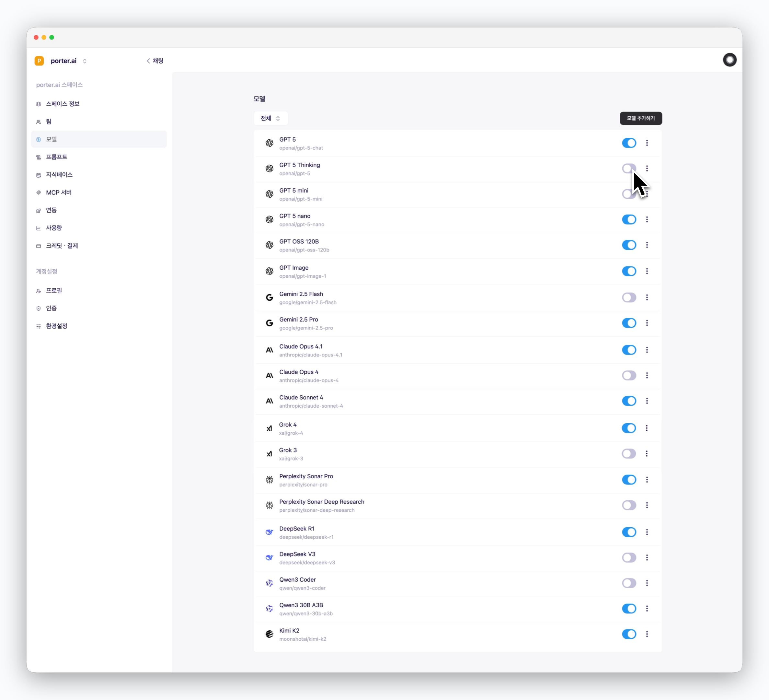Click the OpenAI logo next to GPT 5
Viewport: 769px width, 700px height.
pos(270,143)
